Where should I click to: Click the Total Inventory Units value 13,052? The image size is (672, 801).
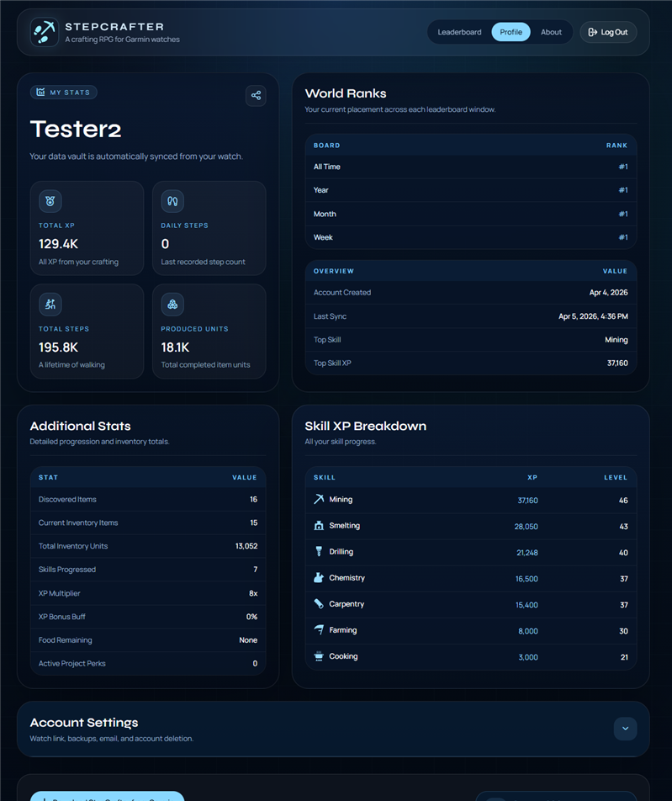[246, 546]
